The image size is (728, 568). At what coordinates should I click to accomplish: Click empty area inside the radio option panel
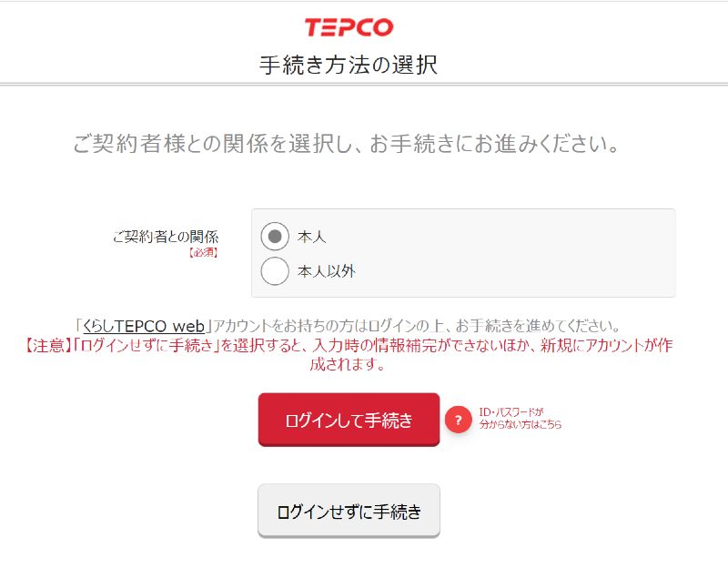(x=511, y=253)
